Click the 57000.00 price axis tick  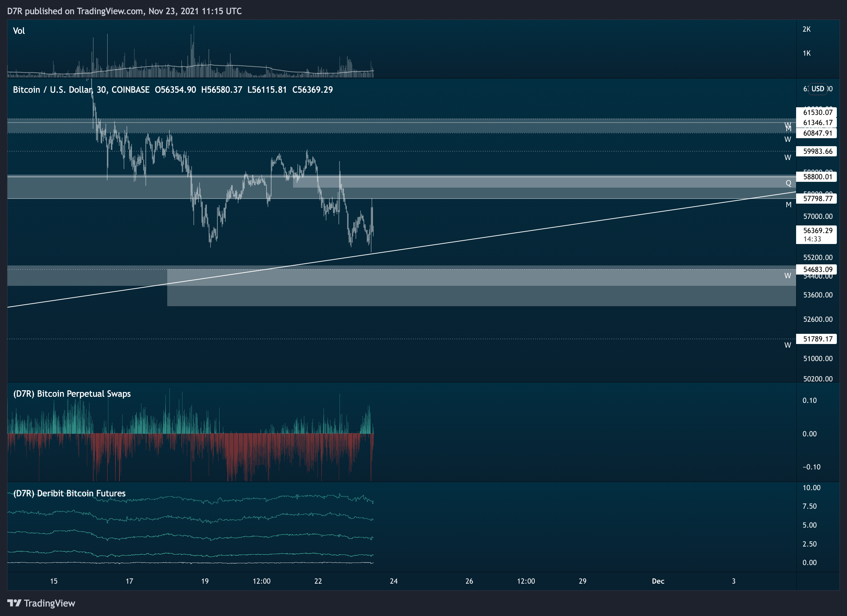[818, 216]
